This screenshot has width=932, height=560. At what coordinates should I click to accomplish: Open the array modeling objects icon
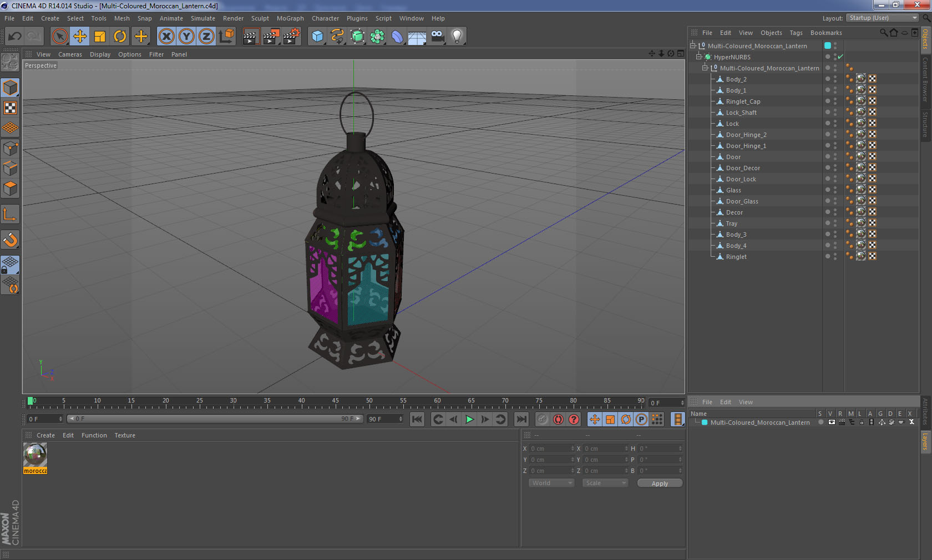click(x=377, y=37)
